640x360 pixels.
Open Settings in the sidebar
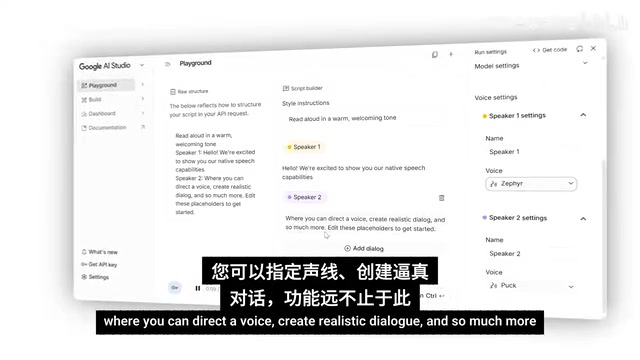coord(95,277)
